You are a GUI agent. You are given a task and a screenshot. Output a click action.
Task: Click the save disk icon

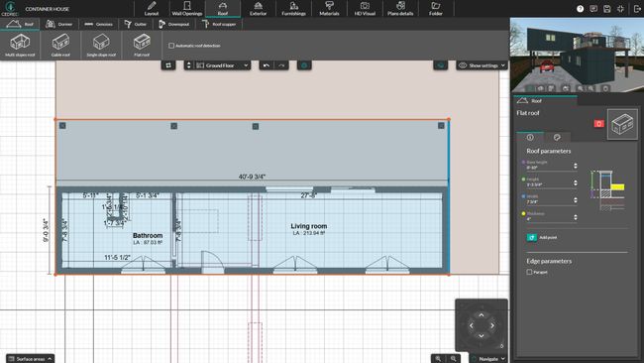[607, 9]
